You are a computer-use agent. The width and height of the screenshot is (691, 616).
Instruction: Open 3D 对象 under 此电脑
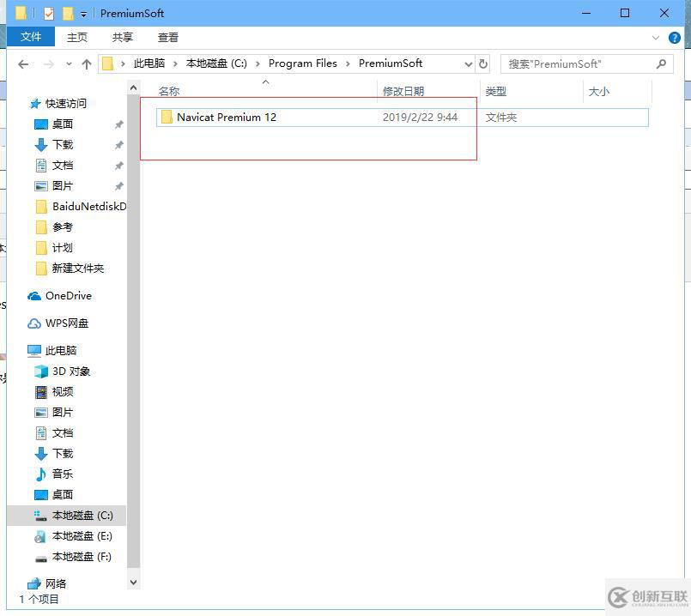point(71,371)
